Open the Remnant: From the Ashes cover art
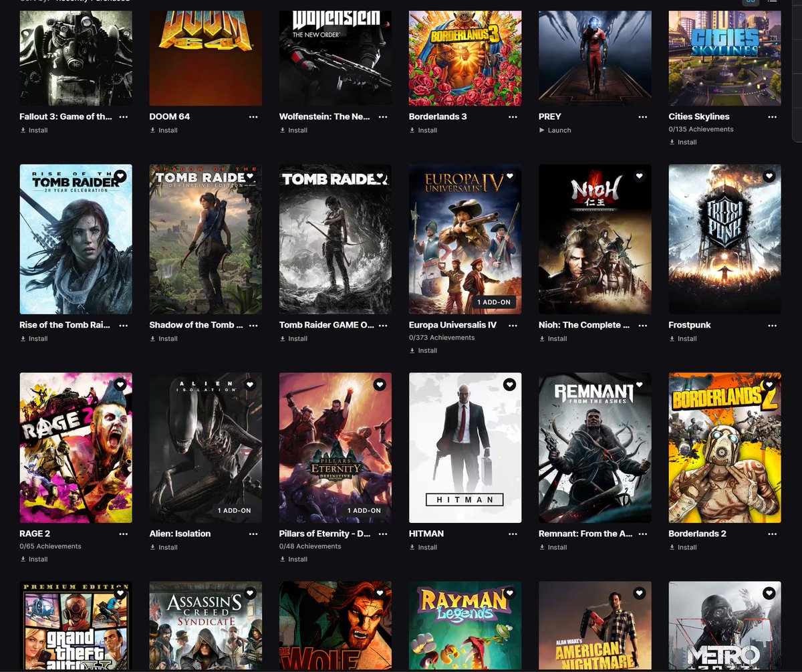 point(595,448)
